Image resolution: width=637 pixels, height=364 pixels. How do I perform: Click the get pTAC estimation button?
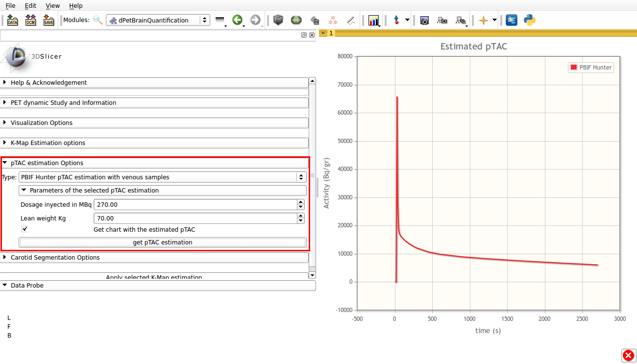pyautogui.click(x=162, y=243)
